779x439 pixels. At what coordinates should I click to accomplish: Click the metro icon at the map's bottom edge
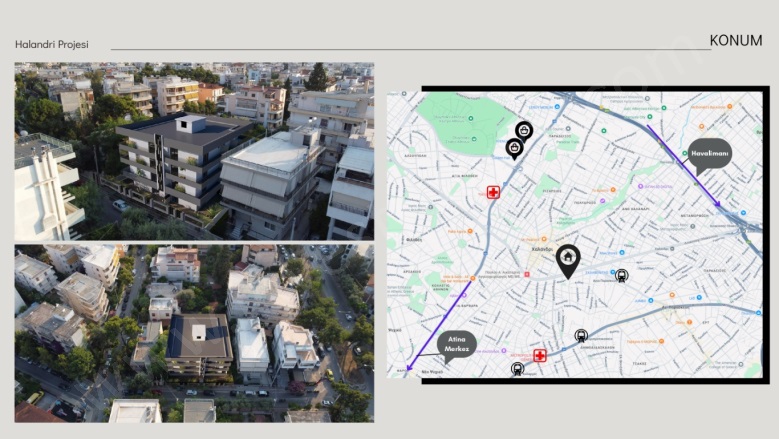[x=517, y=369]
